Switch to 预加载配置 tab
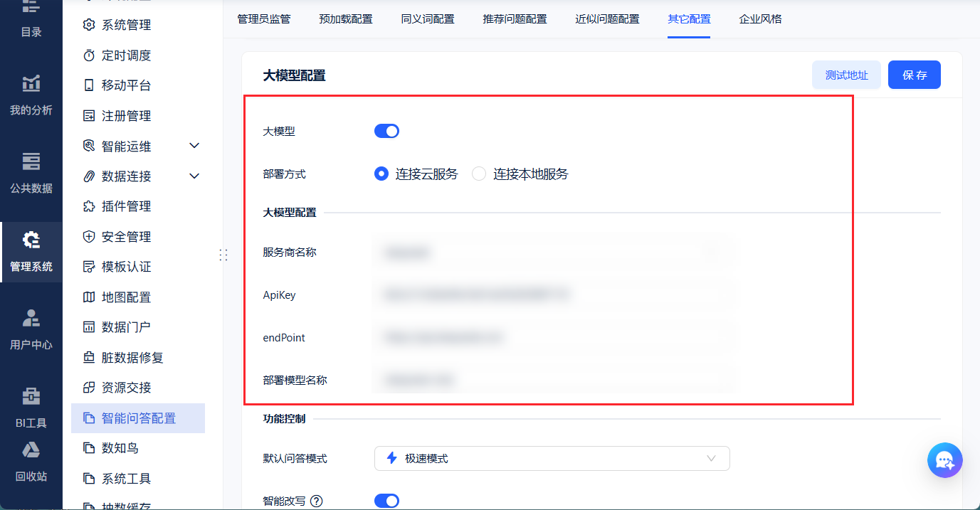 346,19
